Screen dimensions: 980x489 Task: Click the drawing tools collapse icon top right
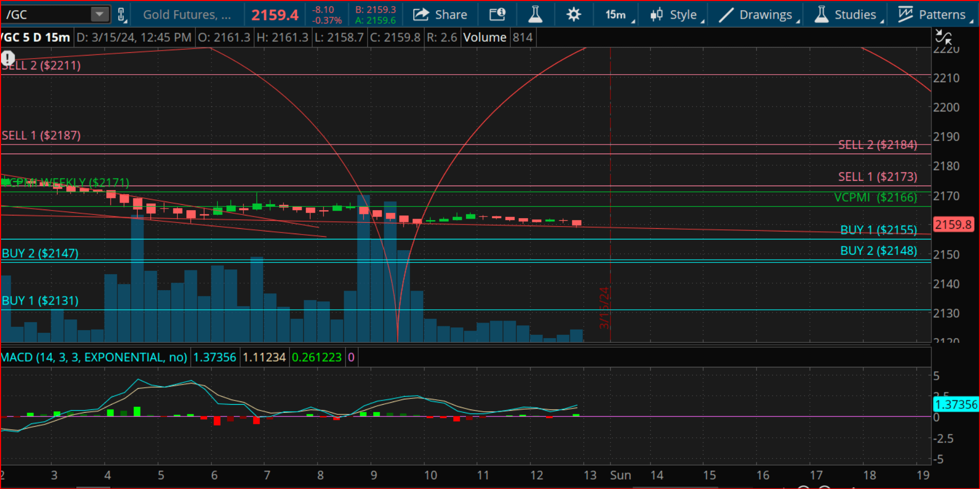click(x=944, y=37)
